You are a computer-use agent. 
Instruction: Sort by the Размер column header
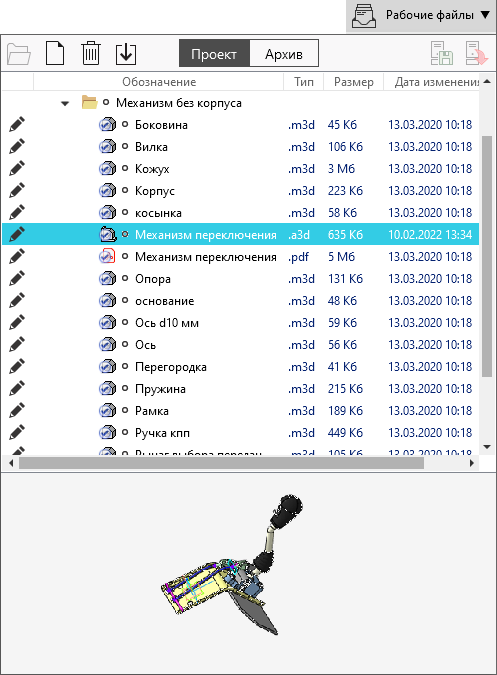[353, 82]
